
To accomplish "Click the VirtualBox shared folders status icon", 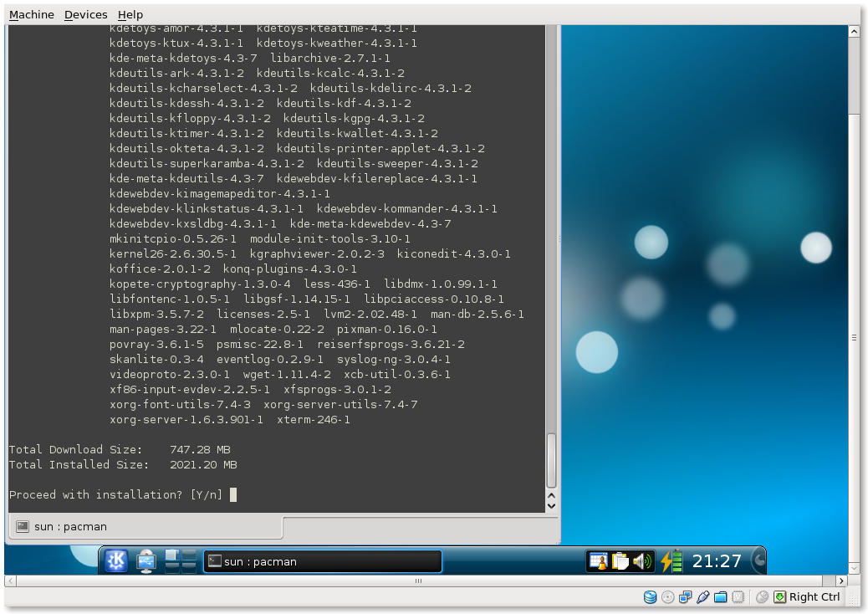I will [720, 596].
